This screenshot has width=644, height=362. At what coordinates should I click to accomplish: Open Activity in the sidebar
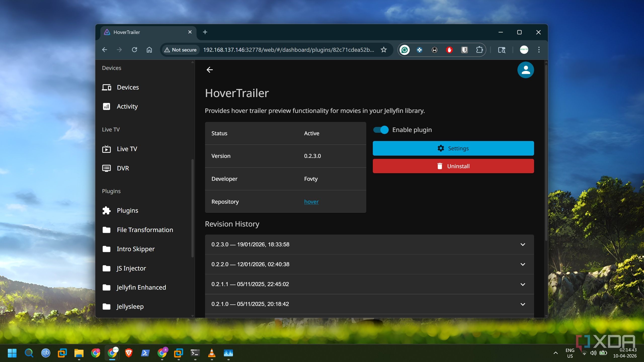(145, 106)
